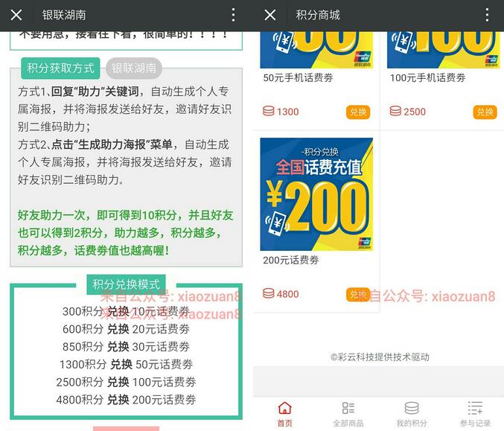The height and width of the screenshot is (431, 504).
Task: Open the 参与记录 tab
Action: tap(475, 415)
